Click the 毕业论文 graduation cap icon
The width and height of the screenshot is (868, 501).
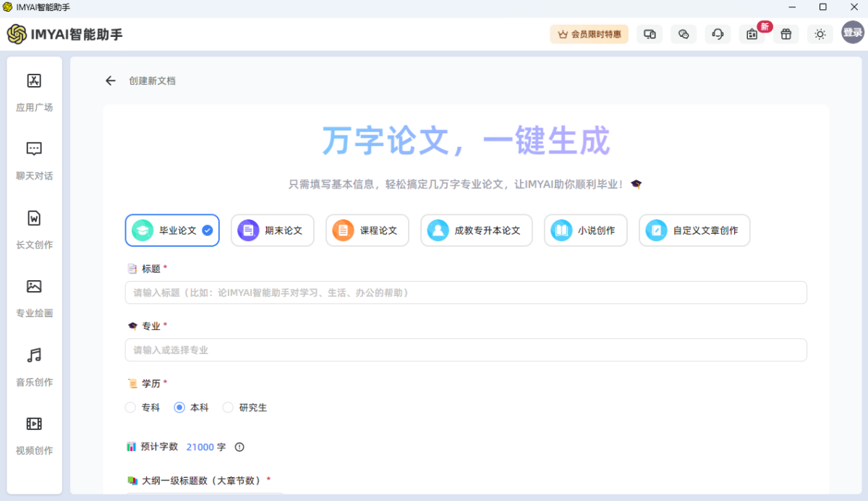[142, 230]
